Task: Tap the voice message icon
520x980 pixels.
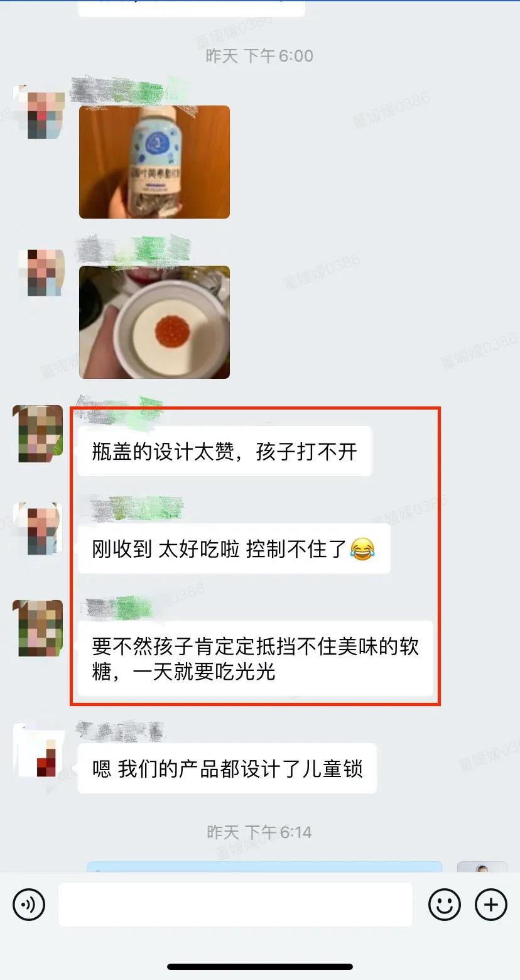Action: (x=29, y=905)
